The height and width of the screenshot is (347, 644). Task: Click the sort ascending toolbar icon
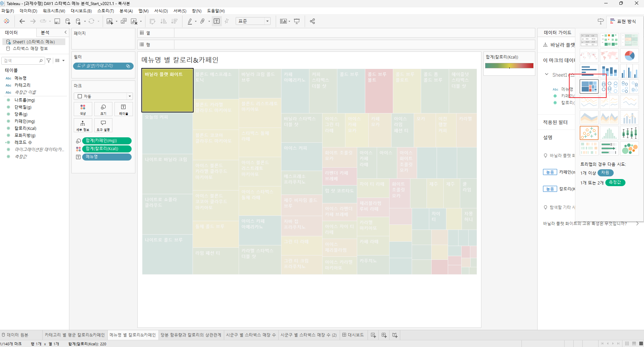(x=164, y=21)
